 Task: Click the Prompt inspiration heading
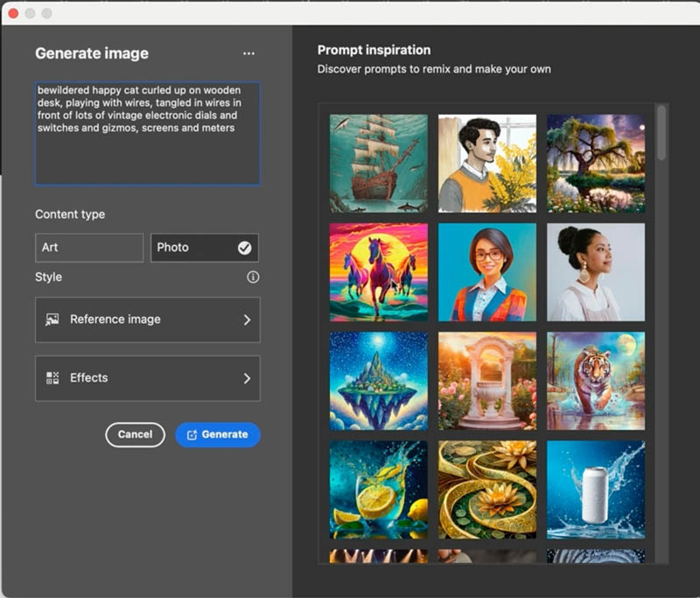(374, 50)
